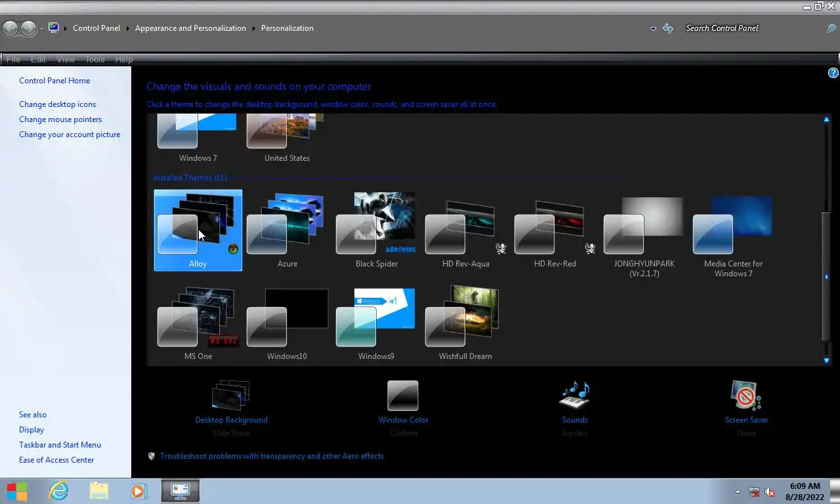Choose the Wishfull Dream theme
The image size is (840, 504).
pos(465,323)
